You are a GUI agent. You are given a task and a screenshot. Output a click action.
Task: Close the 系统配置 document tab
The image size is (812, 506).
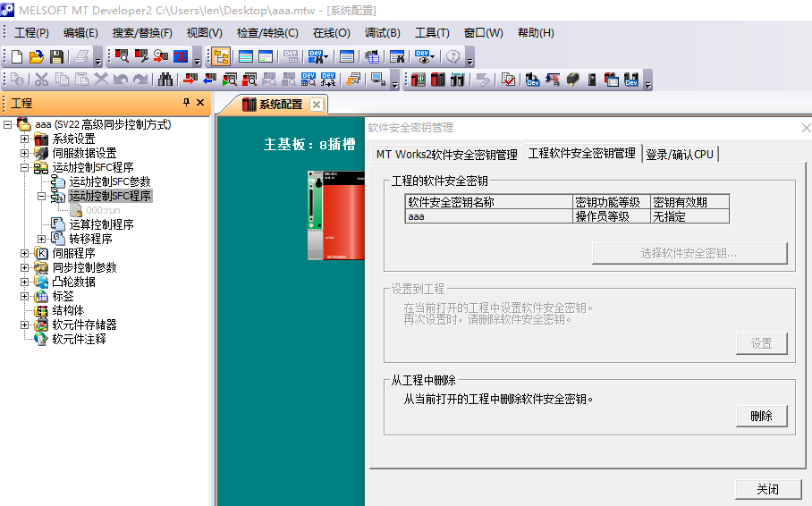pyautogui.click(x=316, y=105)
